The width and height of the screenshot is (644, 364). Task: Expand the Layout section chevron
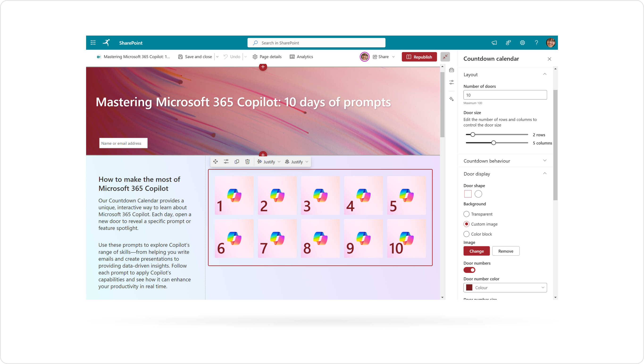pos(545,74)
